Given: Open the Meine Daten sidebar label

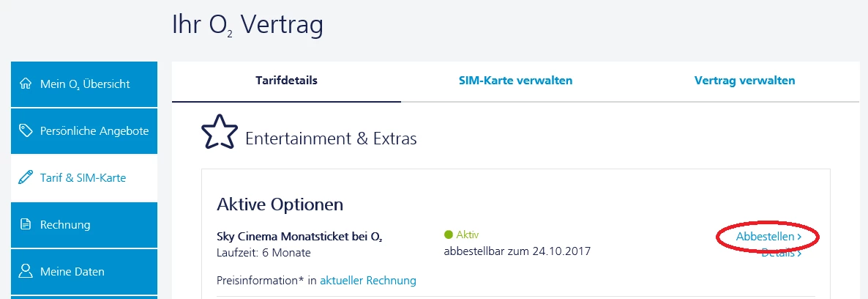Looking at the screenshot, I should [72, 271].
